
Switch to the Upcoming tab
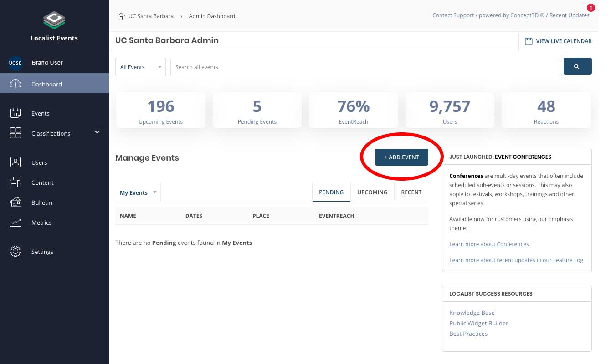372,192
